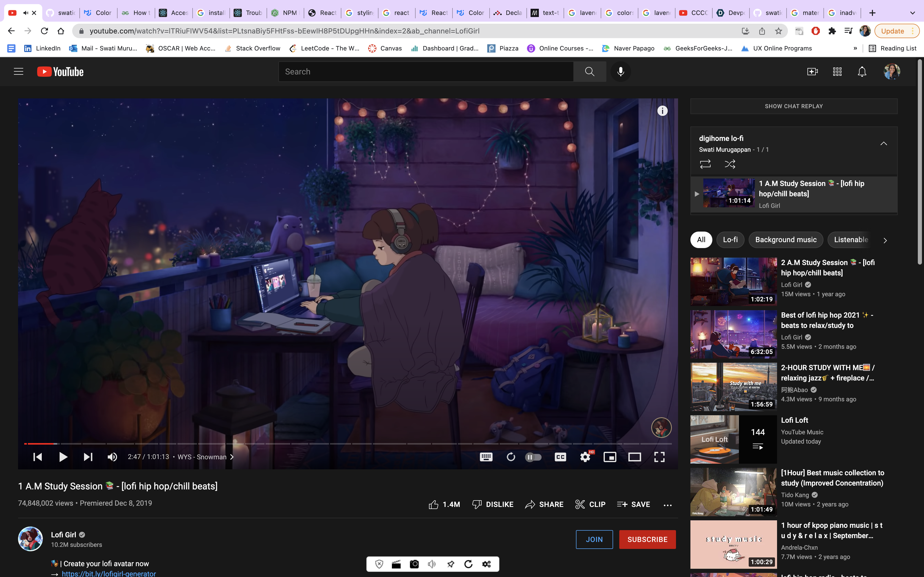Screen dimensions: 924x577
Task: Click the Create video camera icon
Action: [x=812, y=71]
